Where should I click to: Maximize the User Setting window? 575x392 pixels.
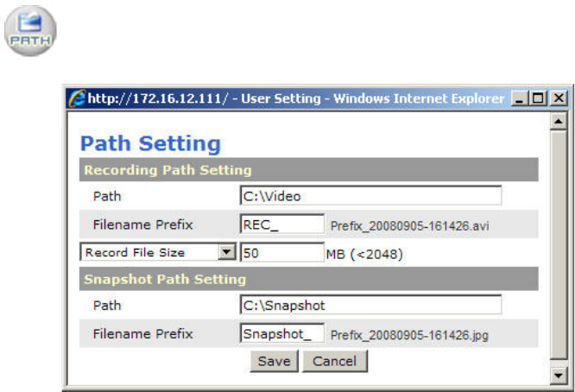pos(539,98)
